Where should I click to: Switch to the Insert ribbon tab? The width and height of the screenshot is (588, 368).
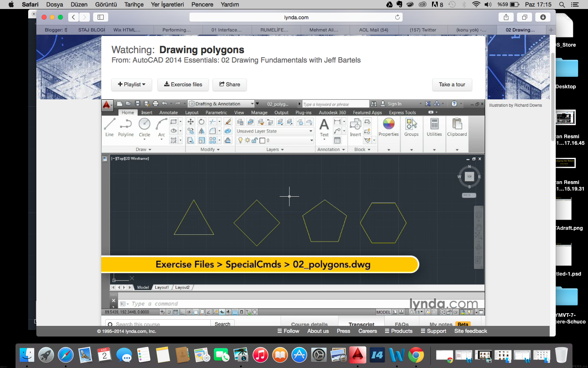pyautogui.click(x=147, y=112)
